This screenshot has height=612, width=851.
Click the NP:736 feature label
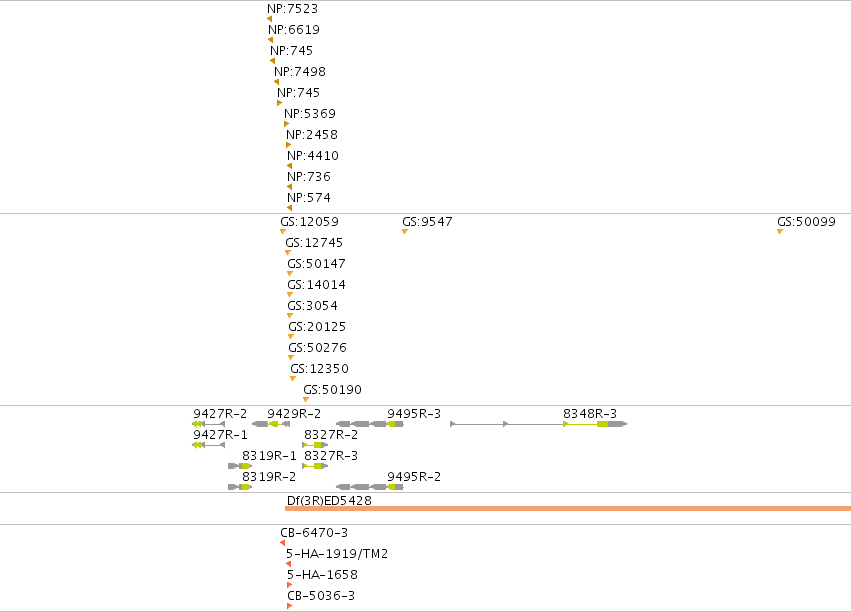(x=309, y=177)
